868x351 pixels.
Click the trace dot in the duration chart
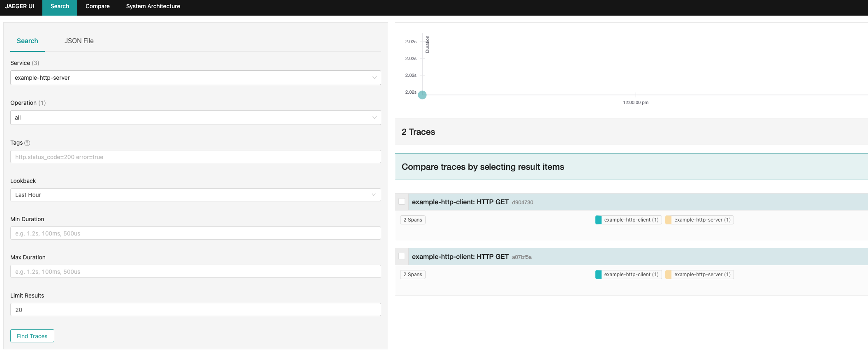point(422,95)
